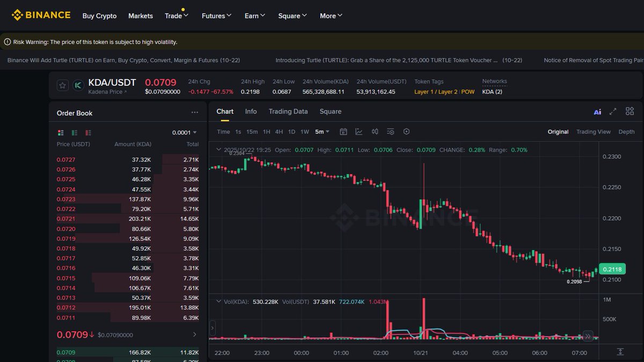Select the 1s interval
The image size is (644, 362).
[x=238, y=132]
